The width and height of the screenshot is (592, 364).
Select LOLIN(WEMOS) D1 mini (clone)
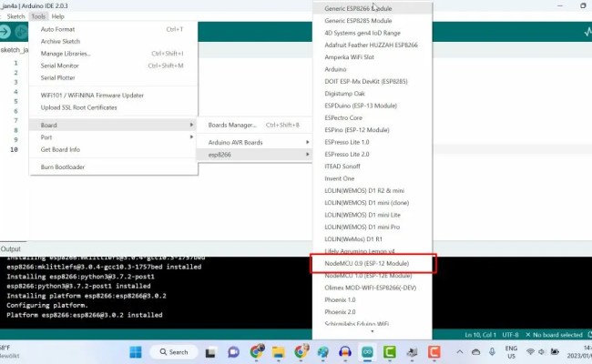click(373, 203)
